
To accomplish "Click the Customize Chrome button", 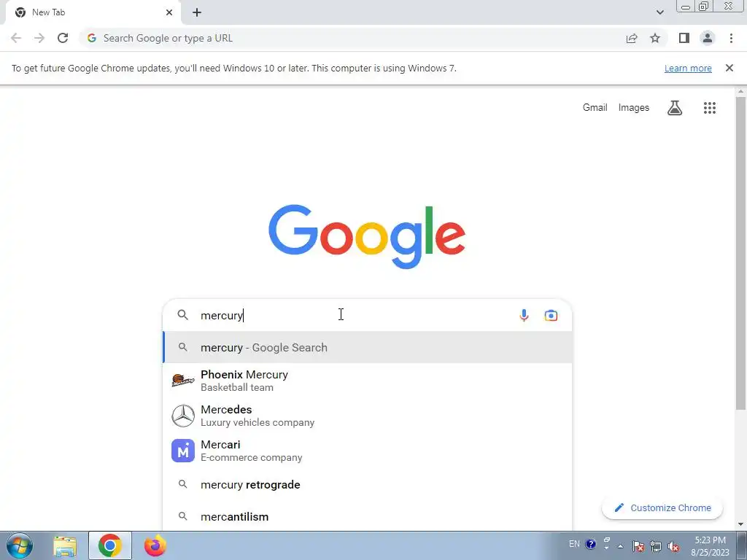I will coord(662,508).
